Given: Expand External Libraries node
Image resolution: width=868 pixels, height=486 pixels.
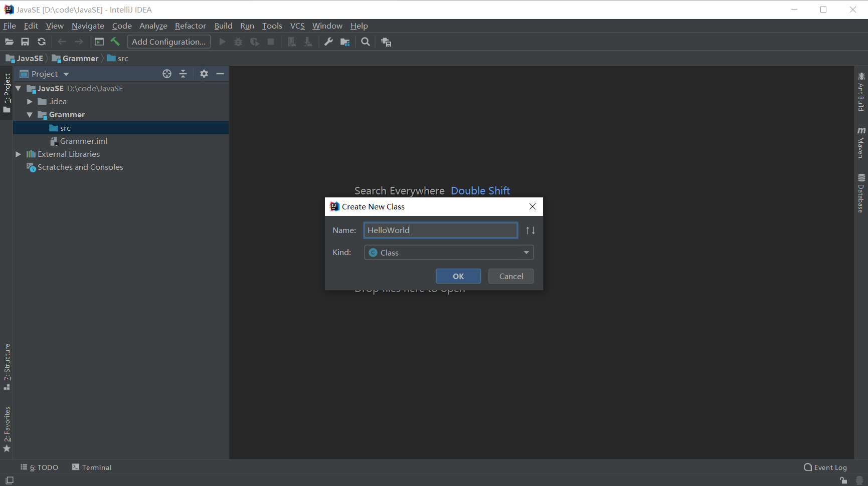Looking at the screenshot, I should (x=18, y=154).
